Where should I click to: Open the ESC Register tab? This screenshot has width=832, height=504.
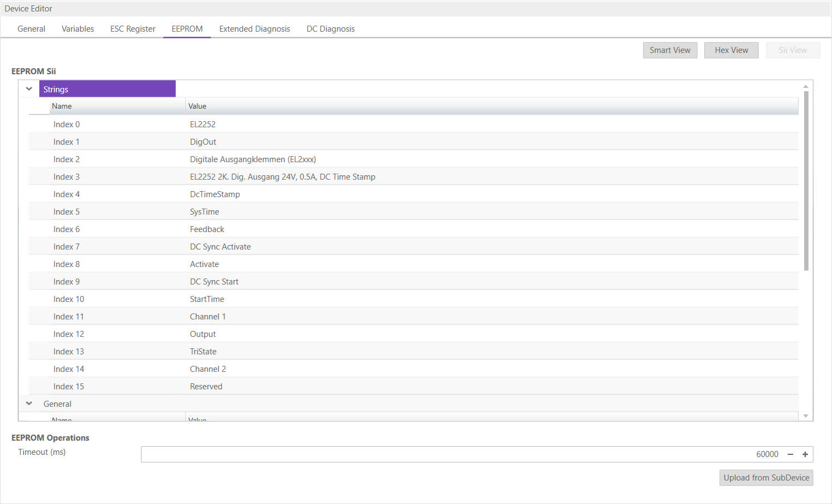(x=133, y=29)
